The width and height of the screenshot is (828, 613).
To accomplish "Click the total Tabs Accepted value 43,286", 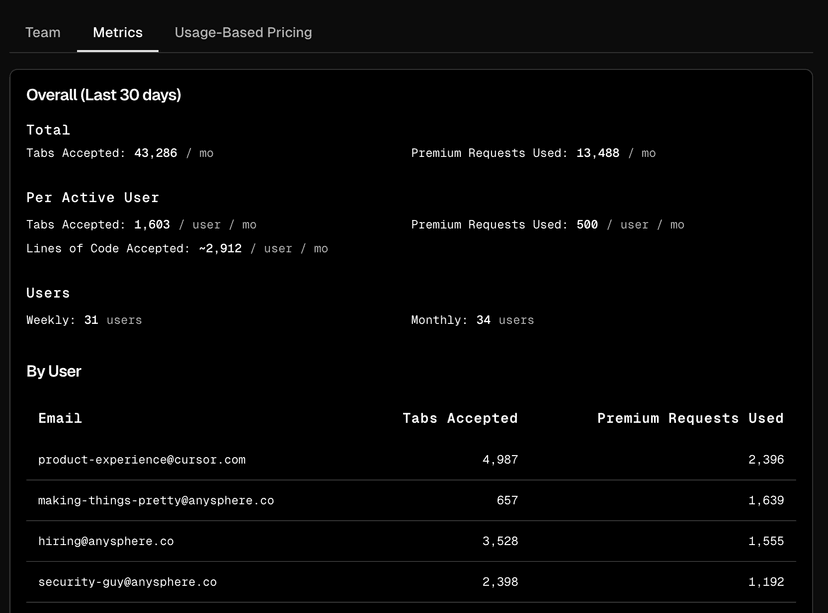I will tap(156, 153).
